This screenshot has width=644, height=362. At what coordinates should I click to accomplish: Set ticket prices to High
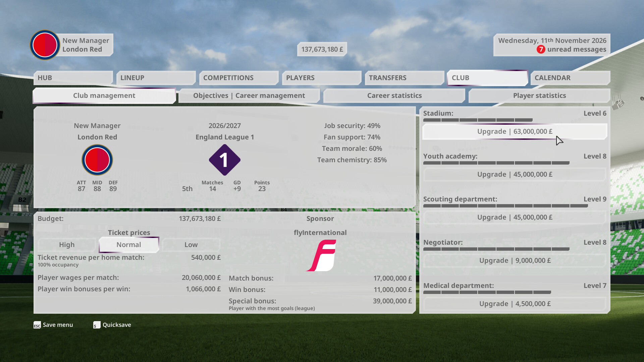coord(67,245)
